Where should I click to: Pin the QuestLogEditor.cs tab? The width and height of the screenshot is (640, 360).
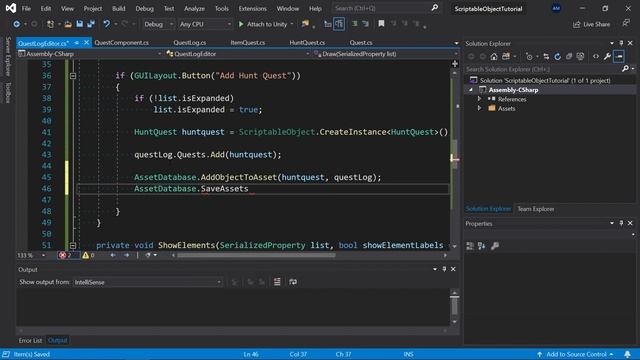point(77,42)
